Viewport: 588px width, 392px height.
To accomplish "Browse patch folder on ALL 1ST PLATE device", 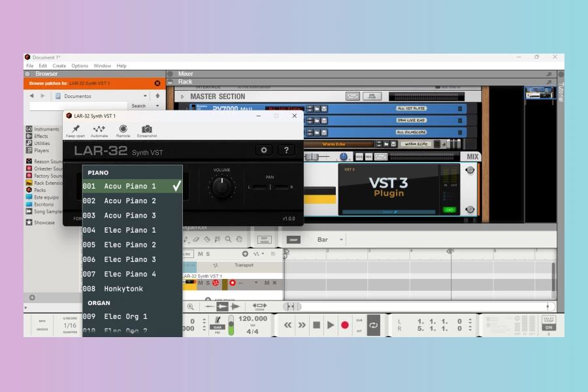I will click(317, 109).
